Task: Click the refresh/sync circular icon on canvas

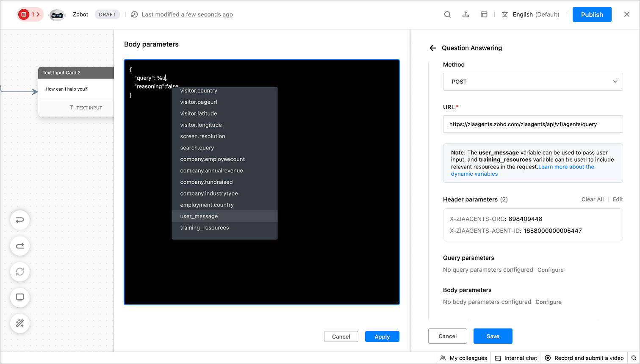Action: coord(20,272)
